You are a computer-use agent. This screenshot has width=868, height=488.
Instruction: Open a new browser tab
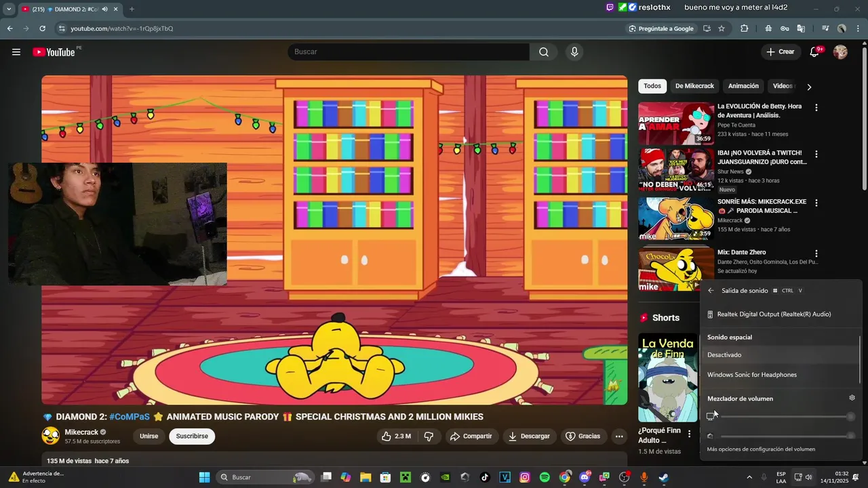pyautogui.click(x=132, y=9)
